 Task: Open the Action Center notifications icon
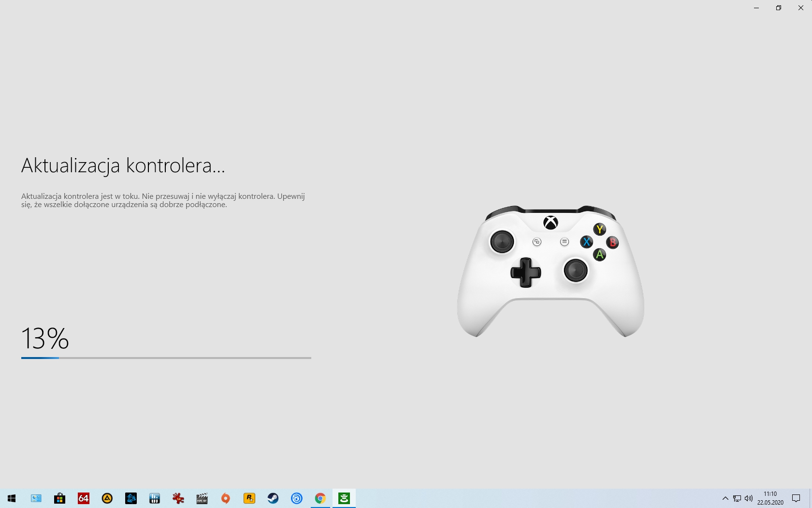pos(796,498)
